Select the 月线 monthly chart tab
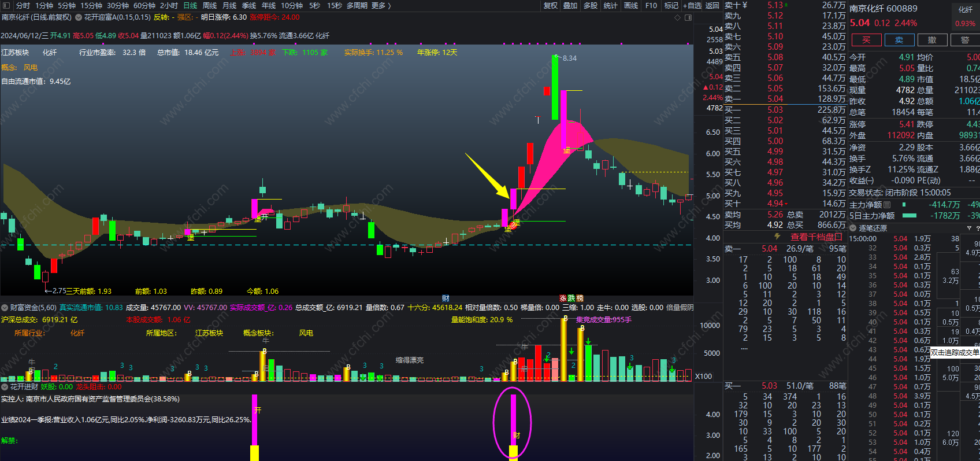Viewport: 980px width, 461px height. click(229, 5)
